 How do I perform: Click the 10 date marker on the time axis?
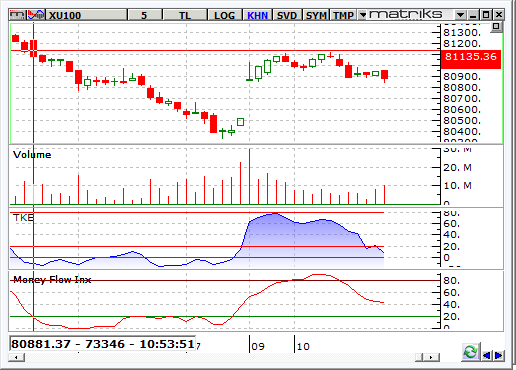[x=303, y=346]
